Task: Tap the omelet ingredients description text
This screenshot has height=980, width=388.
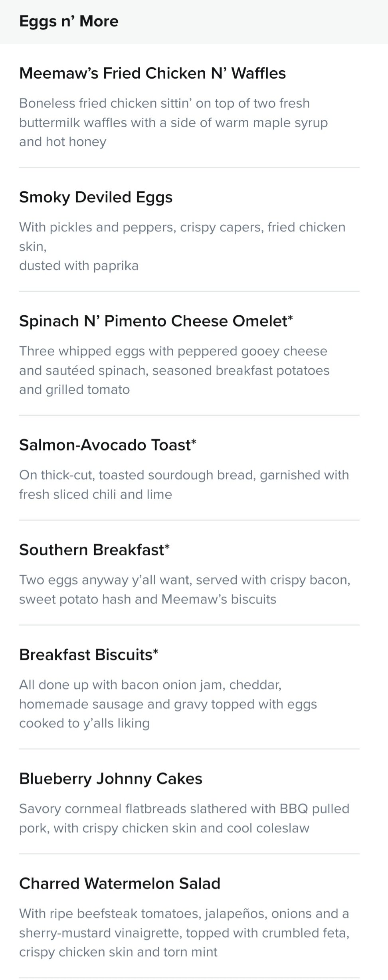Action: pos(174,370)
